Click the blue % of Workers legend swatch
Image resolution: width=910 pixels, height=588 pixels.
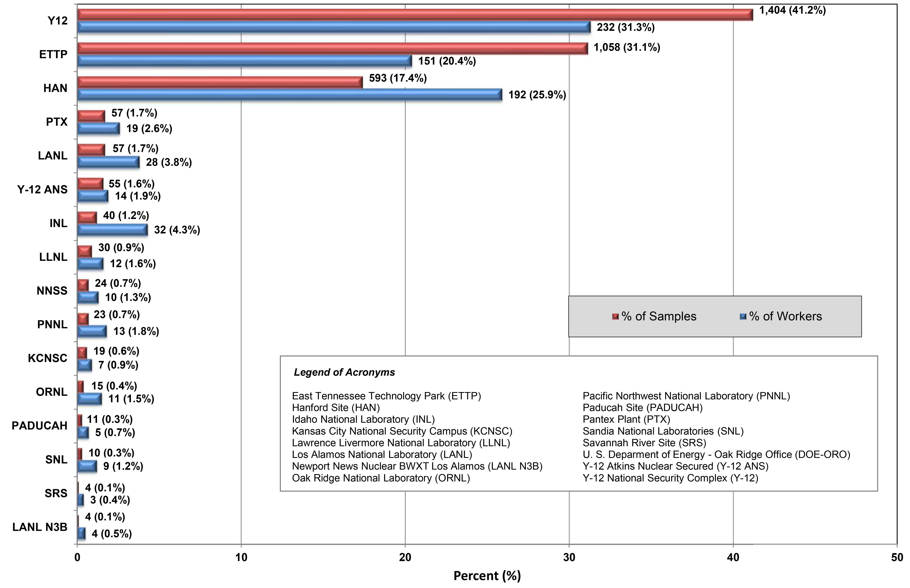743,316
